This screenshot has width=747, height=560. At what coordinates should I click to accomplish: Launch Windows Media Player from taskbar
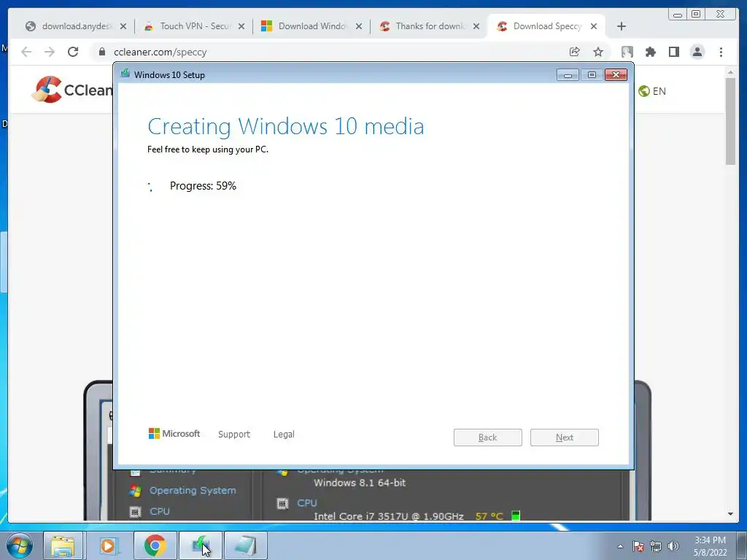108,545
